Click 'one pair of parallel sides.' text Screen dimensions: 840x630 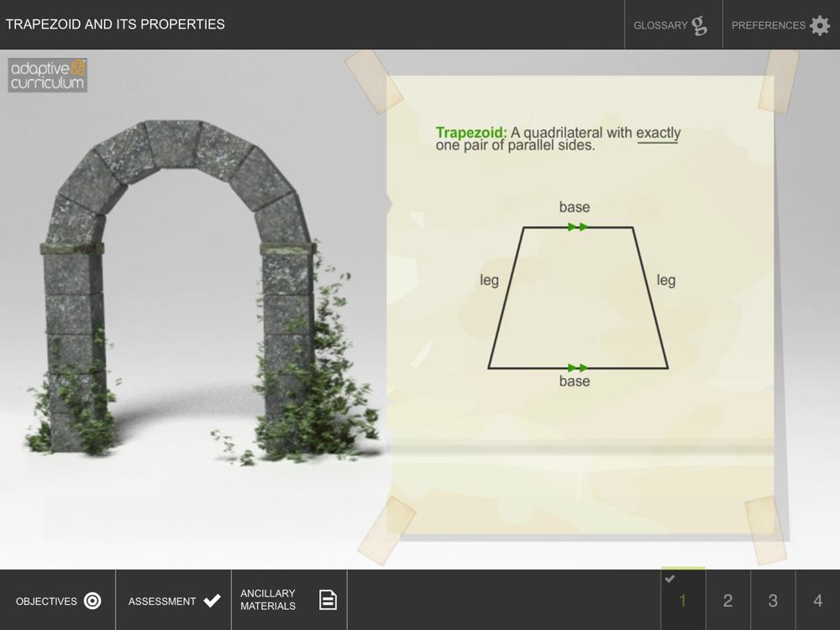[516, 145]
